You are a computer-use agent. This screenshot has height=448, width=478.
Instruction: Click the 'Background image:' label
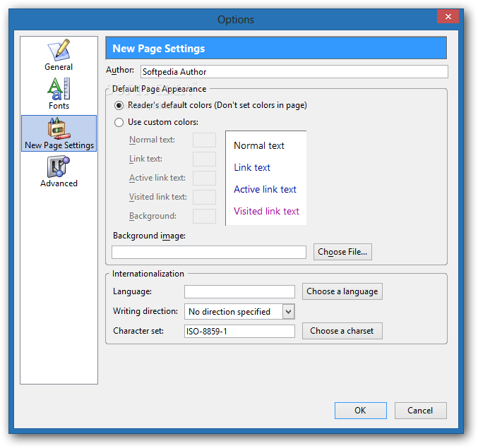[x=149, y=236]
